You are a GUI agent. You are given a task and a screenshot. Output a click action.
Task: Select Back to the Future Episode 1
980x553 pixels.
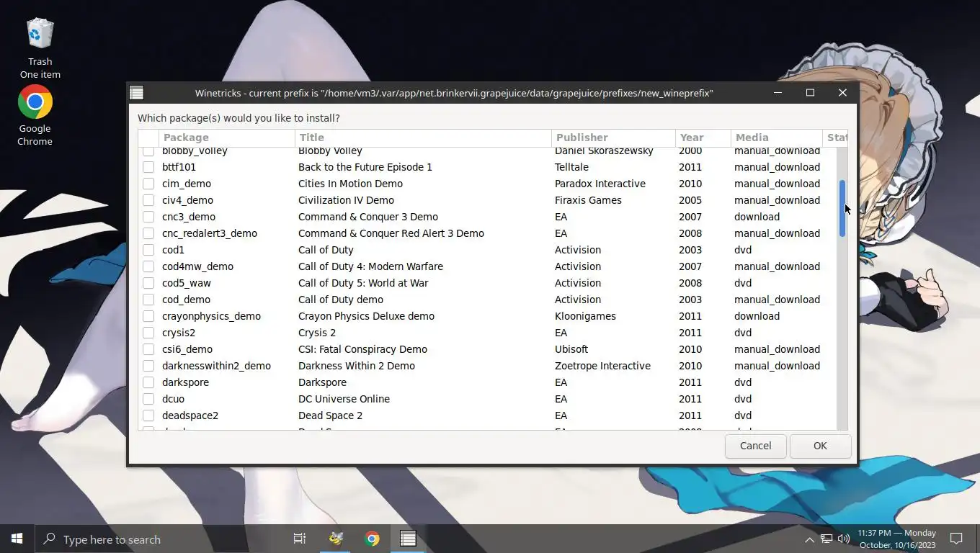[365, 167]
